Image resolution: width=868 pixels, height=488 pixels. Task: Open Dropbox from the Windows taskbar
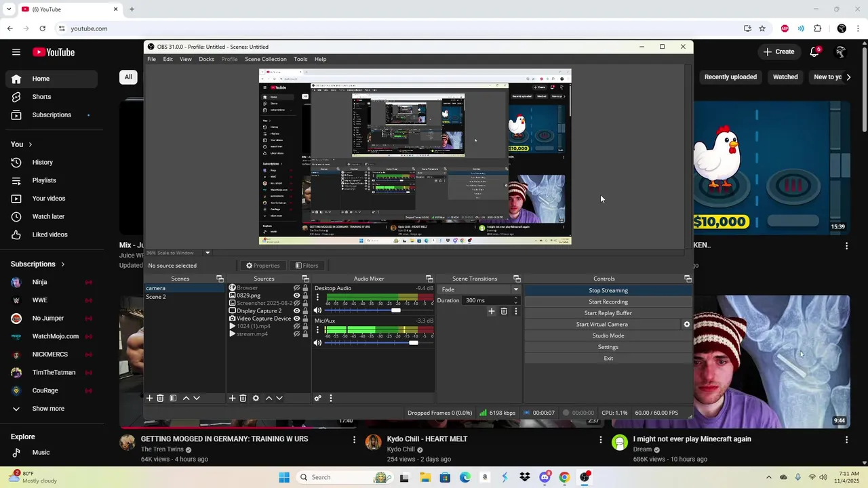tap(524, 477)
